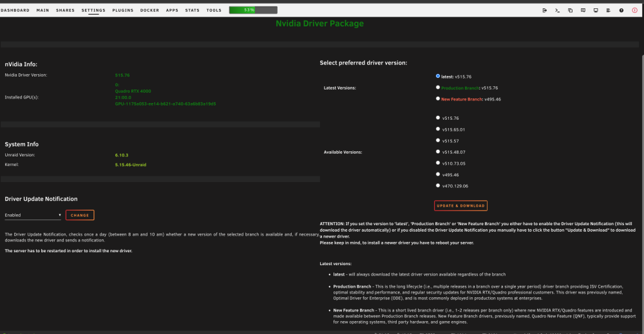Click the driver version value 515.76
644x334 pixels.
(122, 75)
